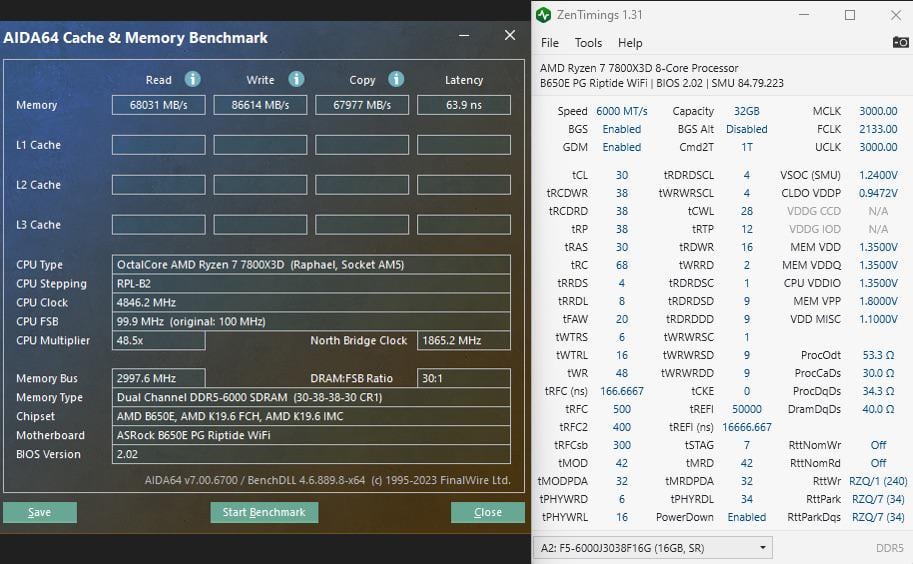913x564 pixels.
Task: Click AIDA64 version footer text
Action: coord(327,480)
